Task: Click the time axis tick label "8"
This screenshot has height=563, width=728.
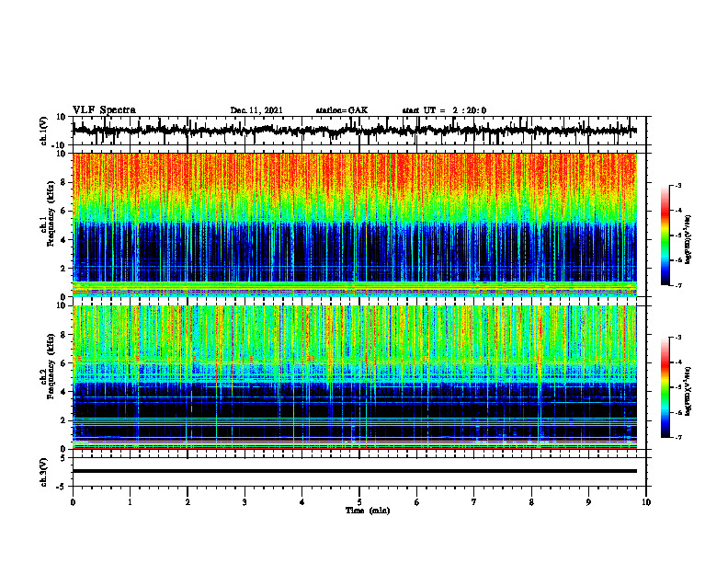Action: coord(531,502)
